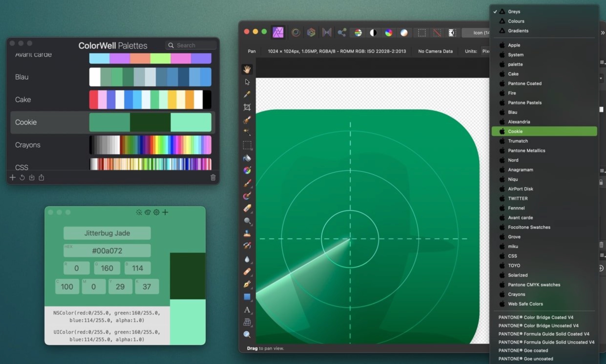The width and height of the screenshot is (606, 364).
Task: Switch to the Affinity Photo persona icon
Action: click(x=278, y=32)
